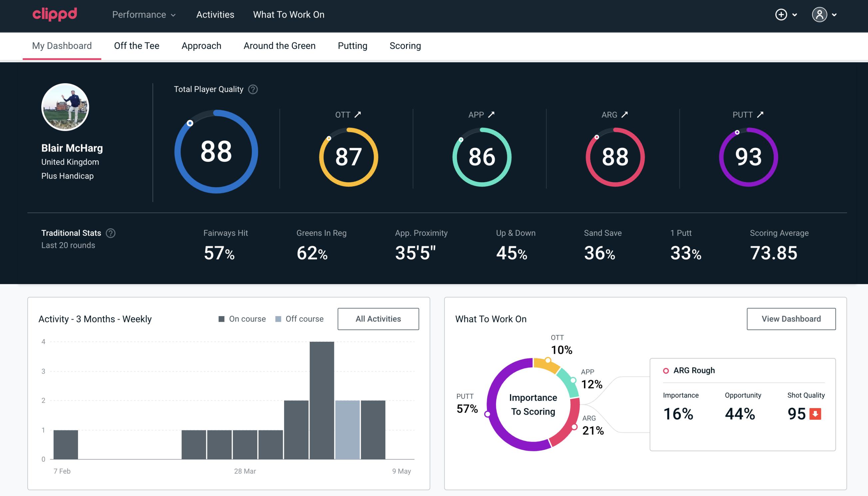Click the add activity plus icon
The width and height of the screenshot is (868, 496).
pyautogui.click(x=781, y=15)
